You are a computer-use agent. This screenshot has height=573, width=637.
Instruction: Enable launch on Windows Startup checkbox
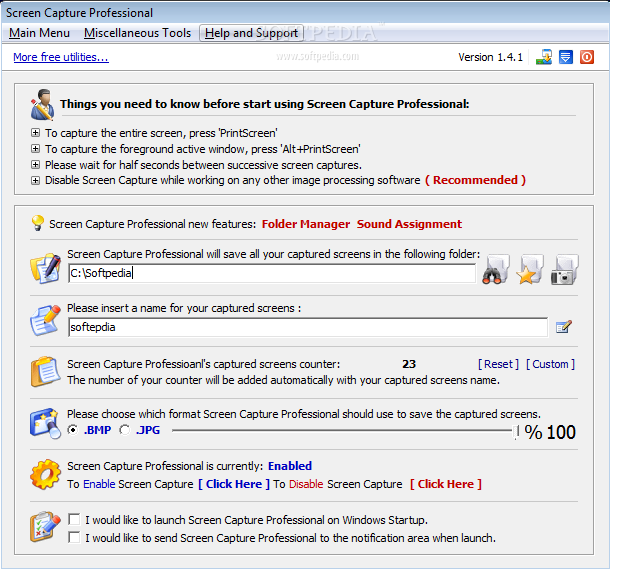(74, 519)
